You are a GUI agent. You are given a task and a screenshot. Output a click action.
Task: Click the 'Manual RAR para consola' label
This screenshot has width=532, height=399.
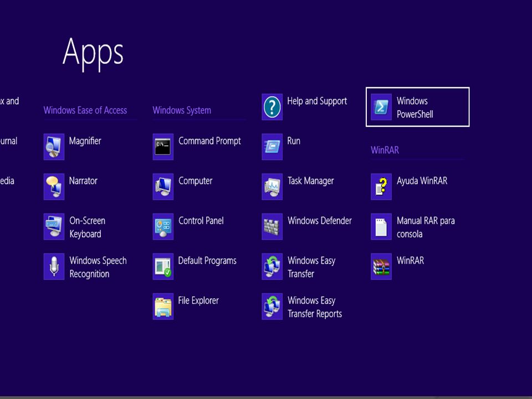426,227
